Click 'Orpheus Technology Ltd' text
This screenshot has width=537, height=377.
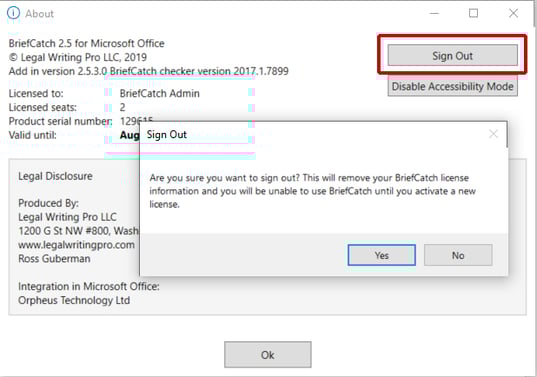[x=74, y=300]
